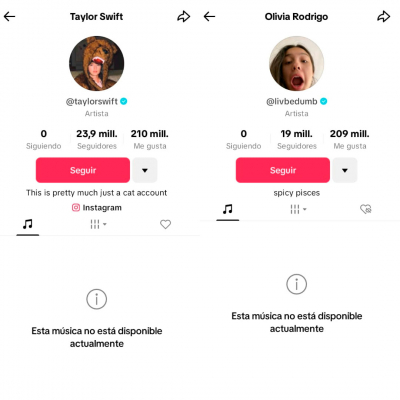
Task: Share Olivia Rodrigo's profile
Action: (384, 16)
